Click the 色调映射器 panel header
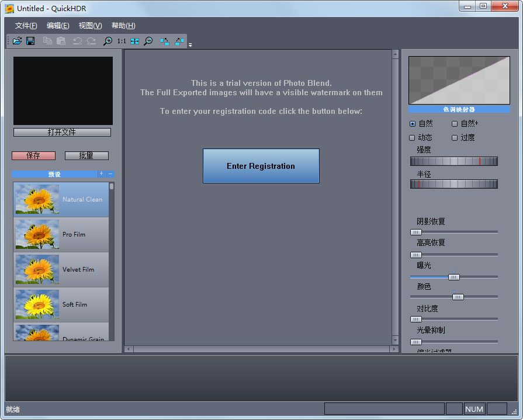Screen dimensions: 523x420 459,109
